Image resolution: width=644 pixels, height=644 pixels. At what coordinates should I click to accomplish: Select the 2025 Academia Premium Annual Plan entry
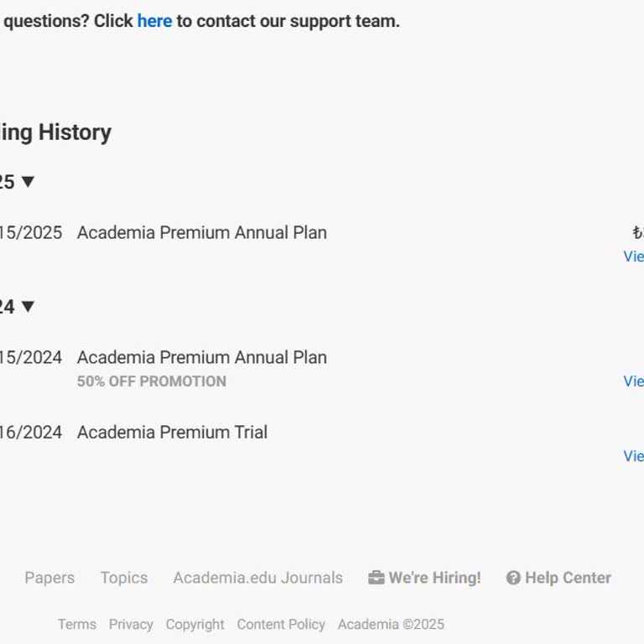click(201, 232)
